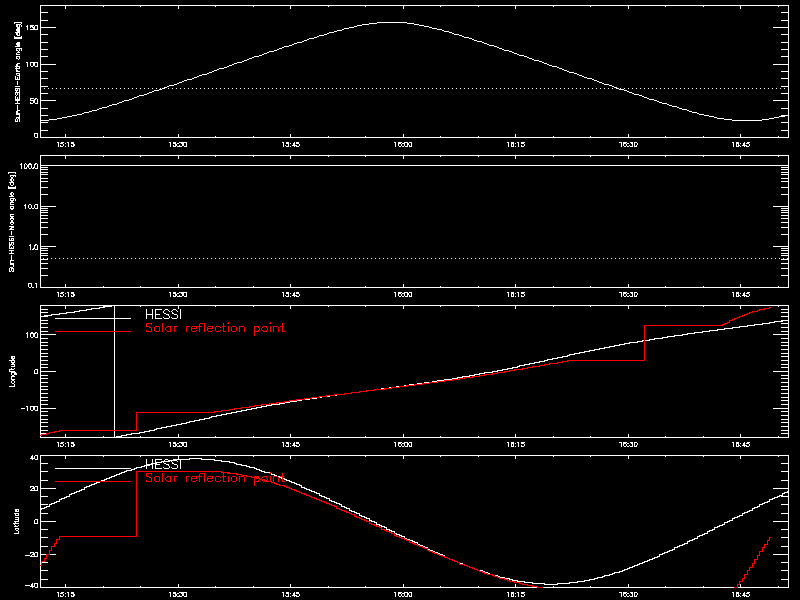Click the -100 tick label in Longitude panel
The image size is (800, 600).
coord(30,409)
